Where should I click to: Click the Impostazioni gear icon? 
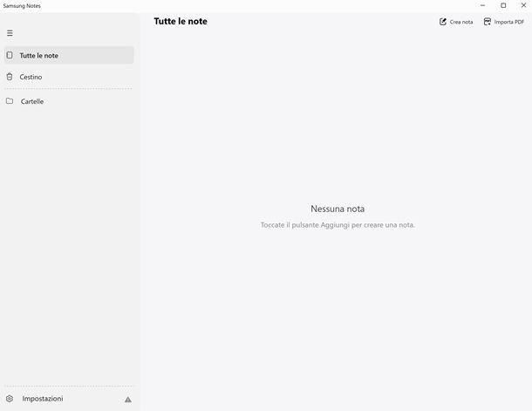pyautogui.click(x=10, y=399)
